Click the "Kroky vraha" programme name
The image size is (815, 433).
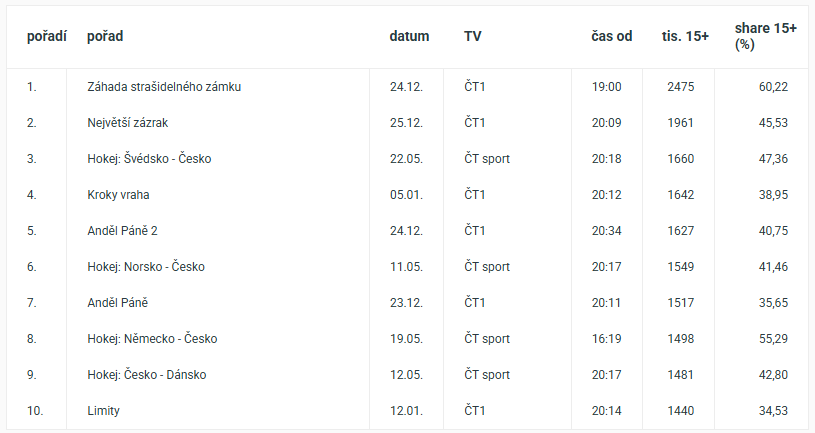[118, 195]
